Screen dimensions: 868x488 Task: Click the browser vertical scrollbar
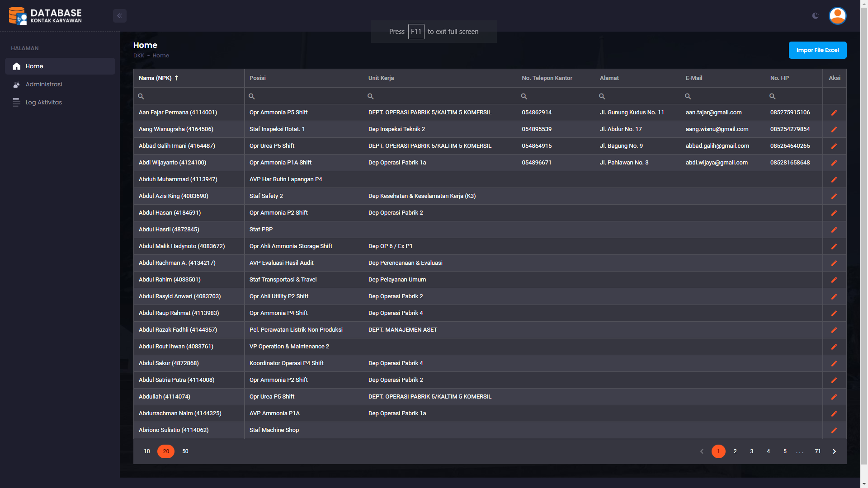pyautogui.click(x=864, y=235)
